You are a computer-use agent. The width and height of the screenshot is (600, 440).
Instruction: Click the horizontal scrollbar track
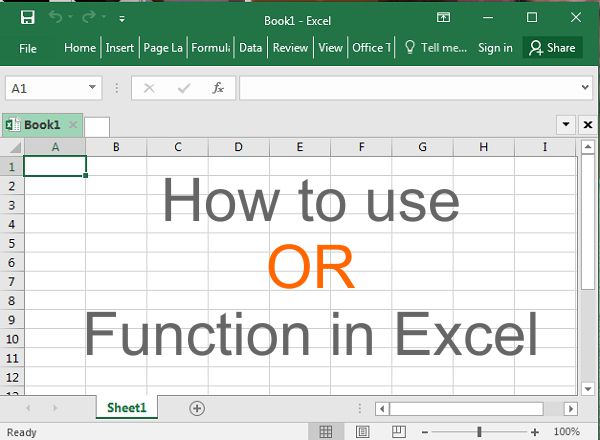pos(554,409)
